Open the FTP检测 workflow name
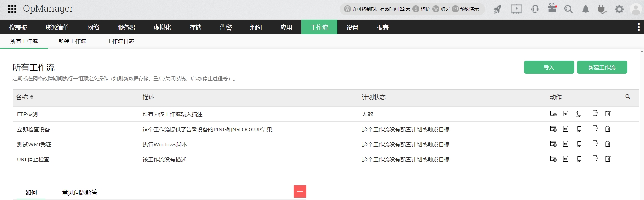The width and height of the screenshot is (644, 200). tap(28, 114)
